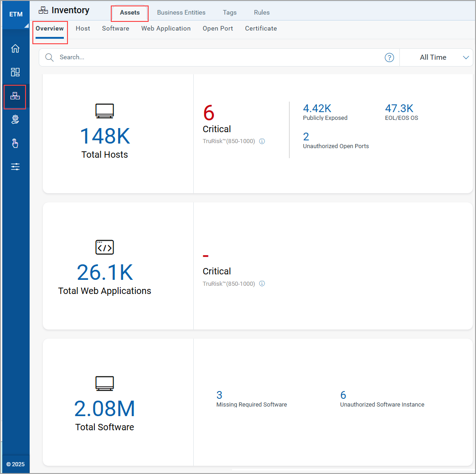This screenshot has width=476, height=474.
Task: Click the Unauthorized Software Instance label
Action: pyautogui.click(x=382, y=405)
